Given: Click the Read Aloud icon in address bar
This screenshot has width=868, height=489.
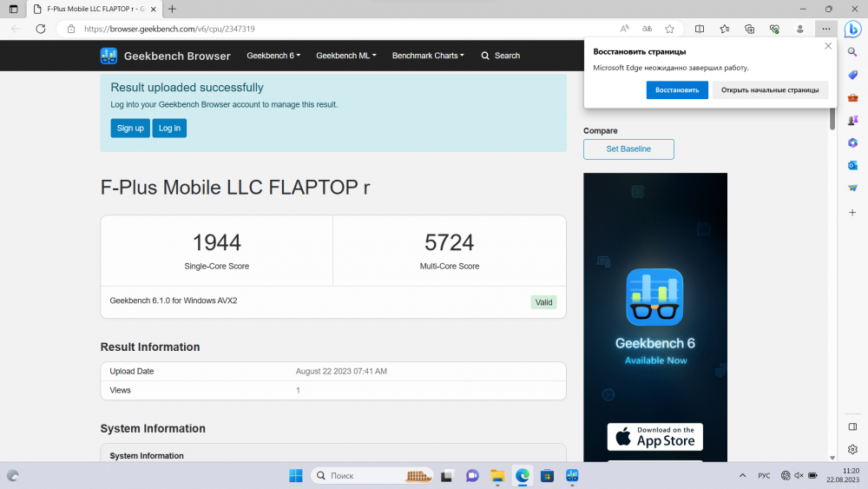Looking at the screenshot, I should pos(625,29).
